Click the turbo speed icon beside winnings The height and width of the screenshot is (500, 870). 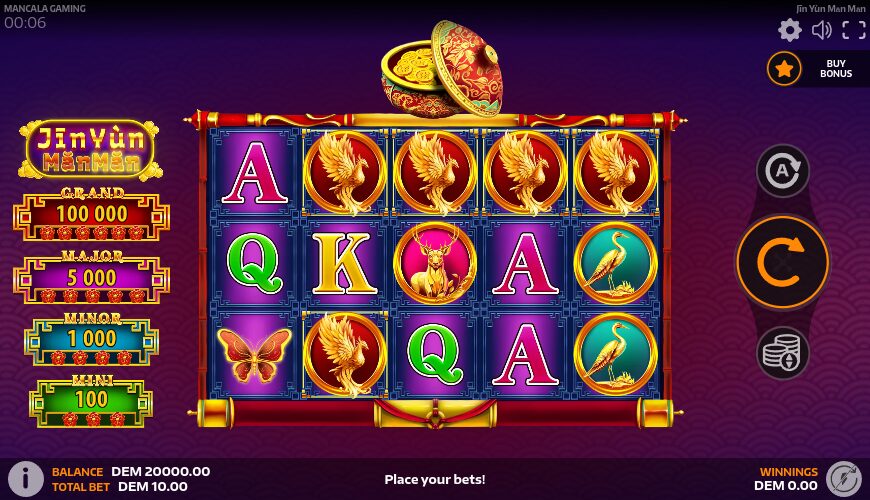[x=843, y=479]
